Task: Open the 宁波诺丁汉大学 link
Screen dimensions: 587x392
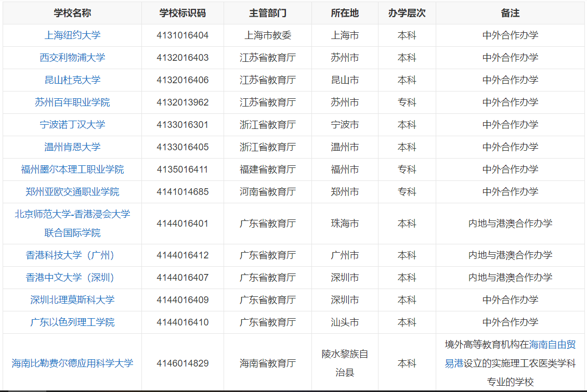Action: coord(72,125)
